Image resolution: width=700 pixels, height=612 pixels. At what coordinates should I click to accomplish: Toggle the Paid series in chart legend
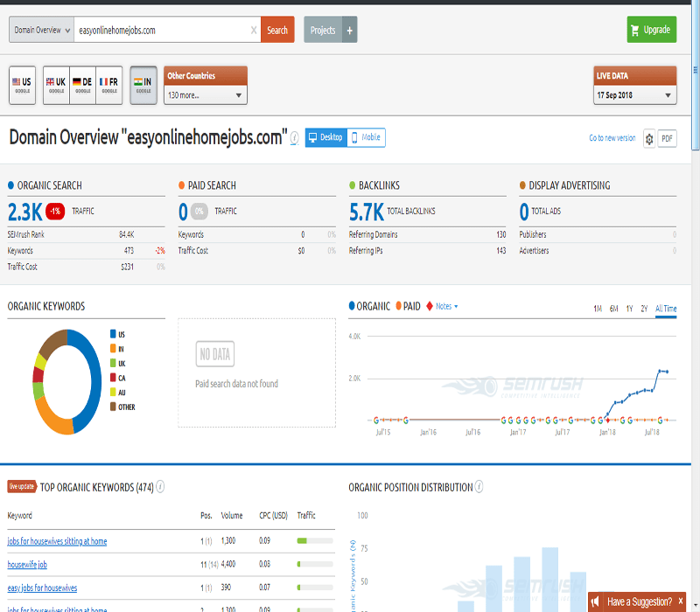[408, 306]
